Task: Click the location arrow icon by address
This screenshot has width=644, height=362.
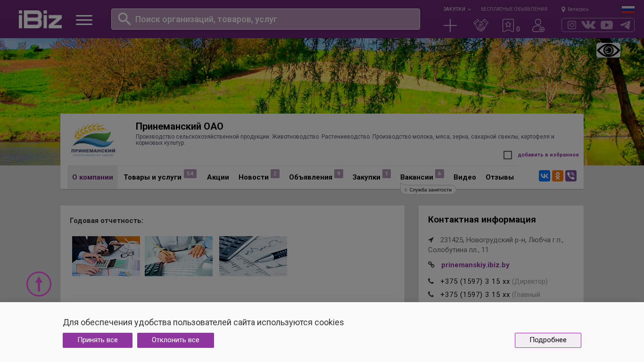Action: click(431, 240)
